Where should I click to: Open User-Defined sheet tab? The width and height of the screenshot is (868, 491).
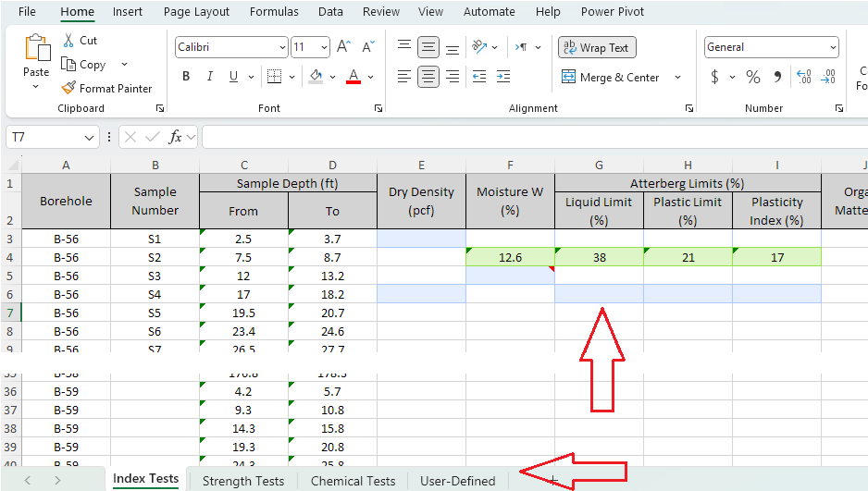pyautogui.click(x=457, y=481)
